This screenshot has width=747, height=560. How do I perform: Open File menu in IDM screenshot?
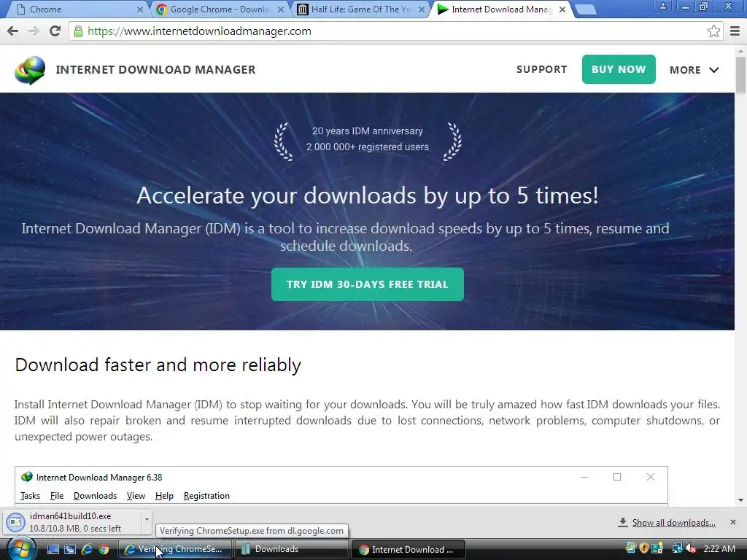tap(57, 496)
